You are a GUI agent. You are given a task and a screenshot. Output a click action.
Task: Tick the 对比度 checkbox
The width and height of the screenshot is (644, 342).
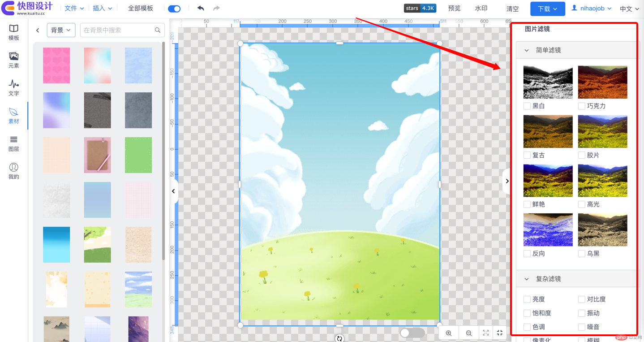[582, 299]
